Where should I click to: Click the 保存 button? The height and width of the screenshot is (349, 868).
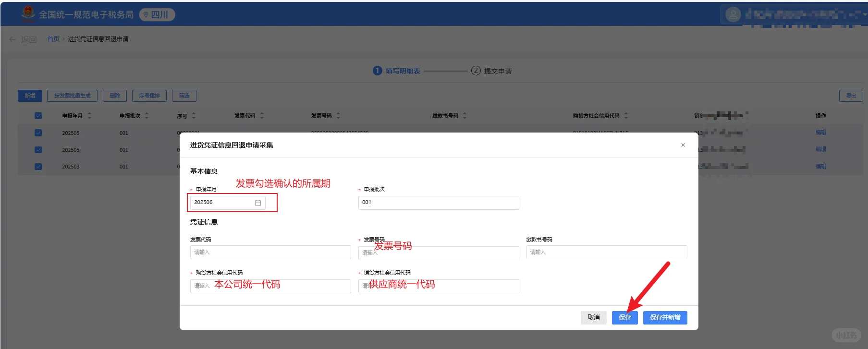click(x=625, y=317)
